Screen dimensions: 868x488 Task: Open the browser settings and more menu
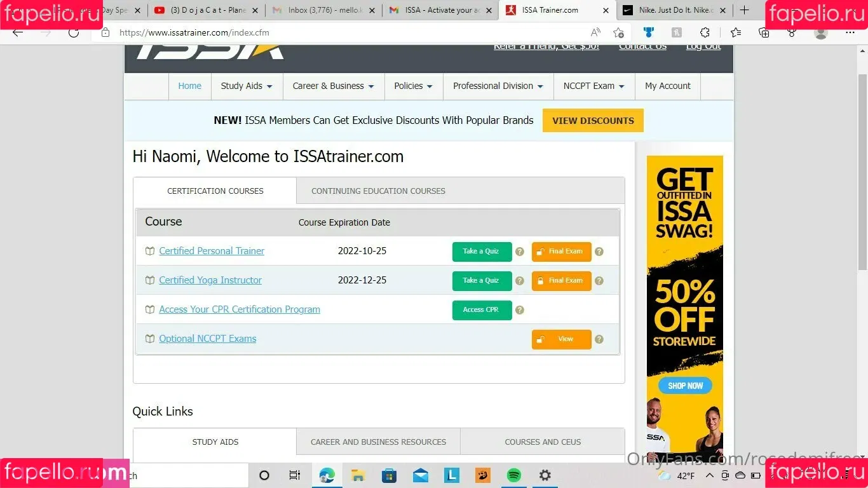[850, 33]
